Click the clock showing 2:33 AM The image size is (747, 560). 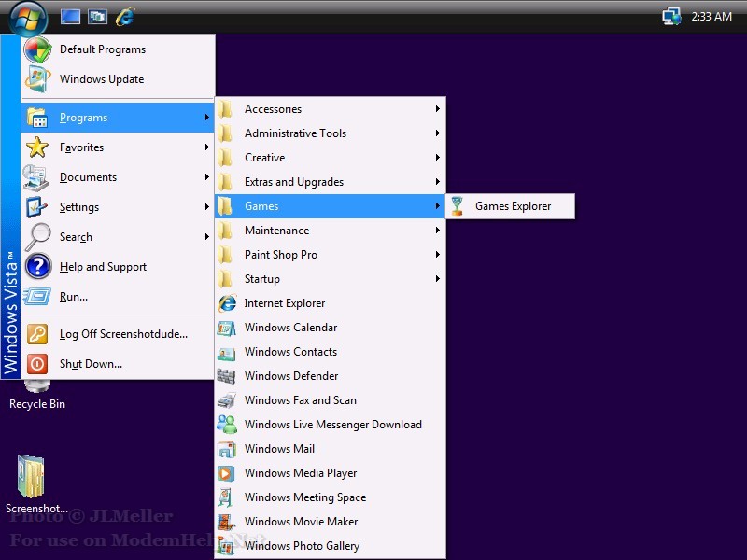711,16
